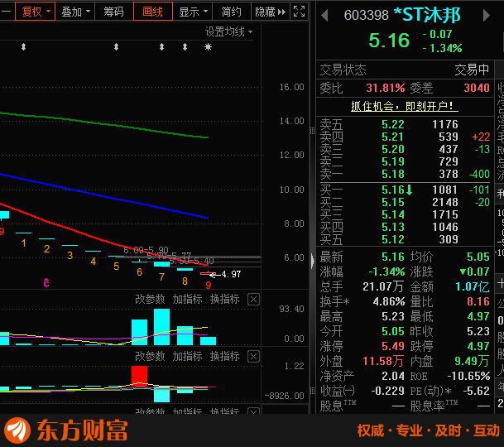Viewport: 504px width, 447px height.
Task: Click the 换手 value 4.86%
Action: [389, 301]
